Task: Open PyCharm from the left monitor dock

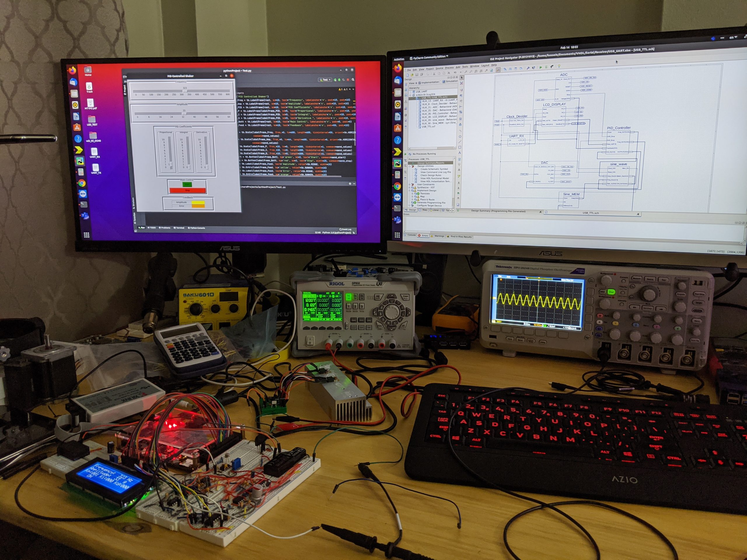Action: [80, 161]
